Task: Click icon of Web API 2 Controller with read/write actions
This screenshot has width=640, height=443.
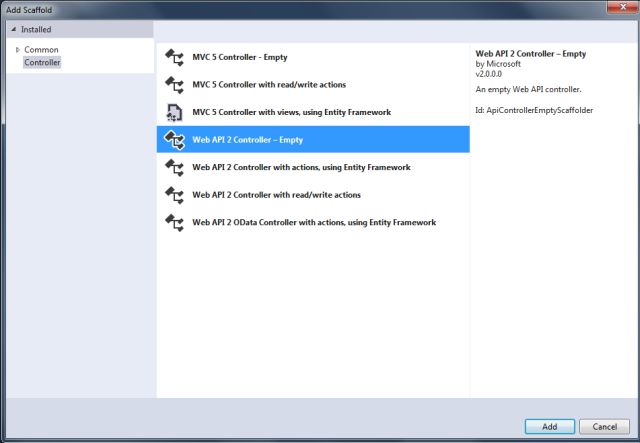Action: (174, 195)
